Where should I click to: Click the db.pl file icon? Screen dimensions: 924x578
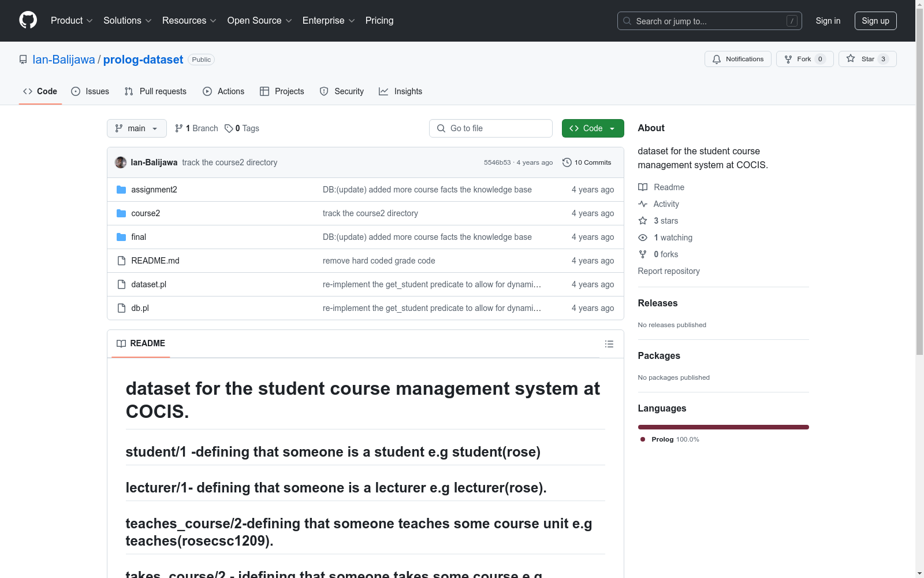pyautogui.click(x=121, y=308)
